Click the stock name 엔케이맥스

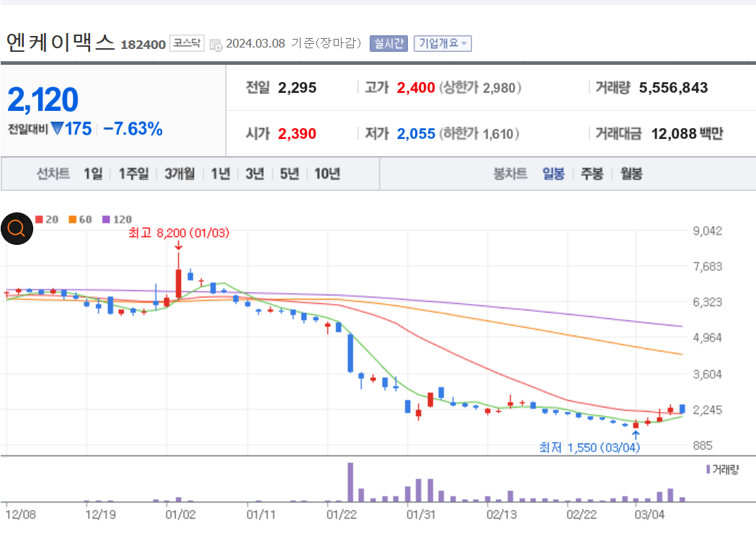tap(61, 42)
